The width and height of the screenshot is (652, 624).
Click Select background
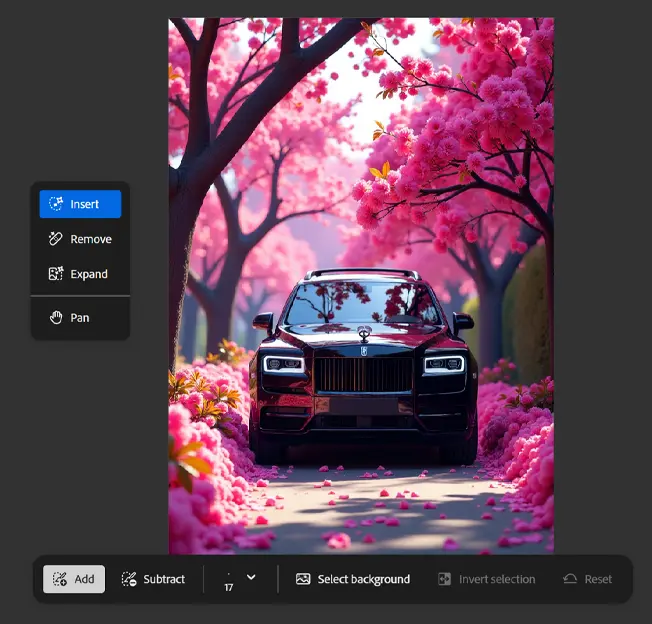(x=353, y=579)
